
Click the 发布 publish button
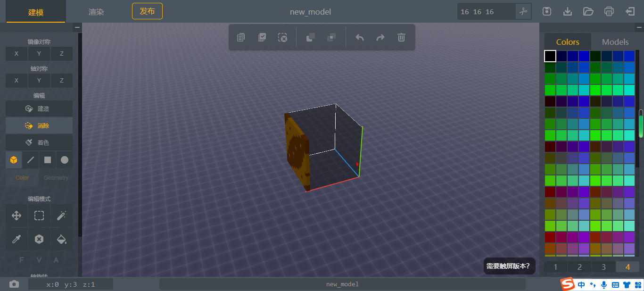click(x=147, y=11)
